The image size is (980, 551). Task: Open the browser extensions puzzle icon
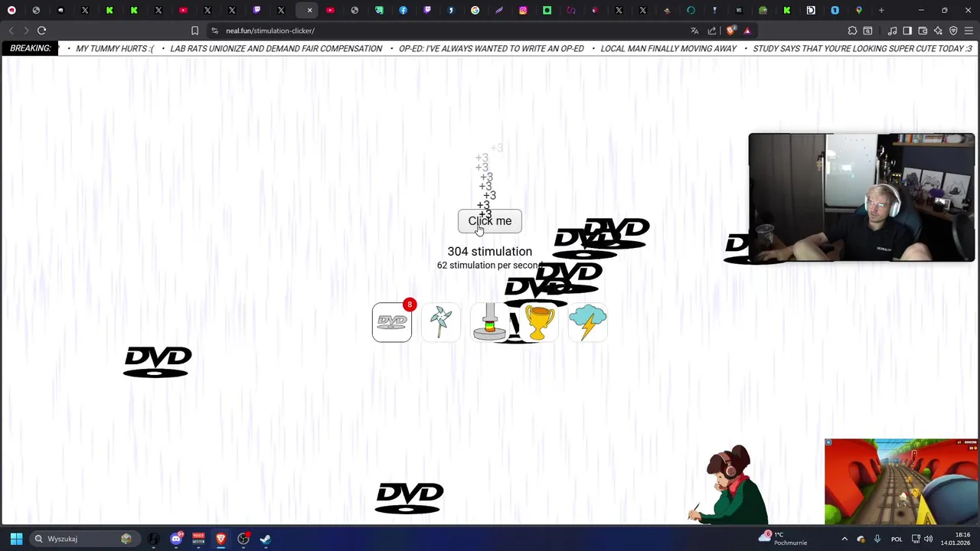[852, 31]
